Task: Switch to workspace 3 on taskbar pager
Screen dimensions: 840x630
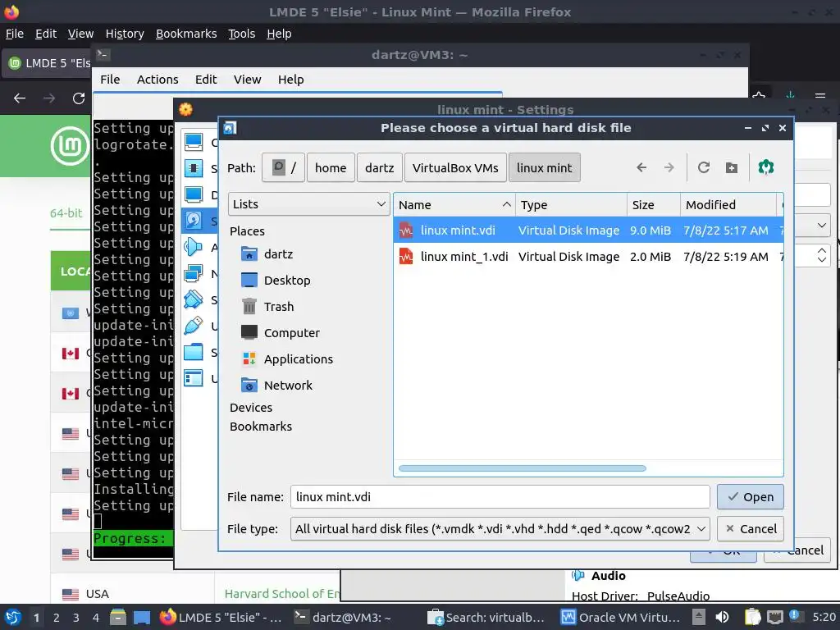Action: point(75,618)
